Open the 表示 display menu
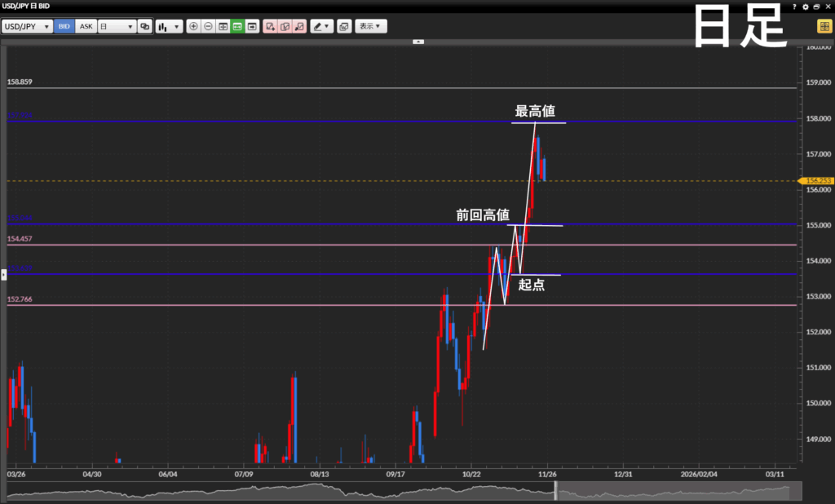Screen dimensions: 835x504 [371, 26]
